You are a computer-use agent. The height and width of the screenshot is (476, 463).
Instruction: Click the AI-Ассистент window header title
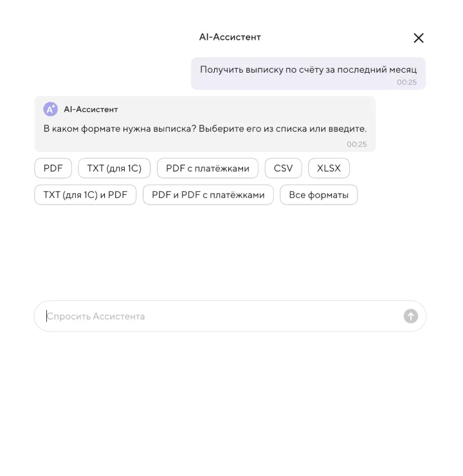(x=230, y=37)
